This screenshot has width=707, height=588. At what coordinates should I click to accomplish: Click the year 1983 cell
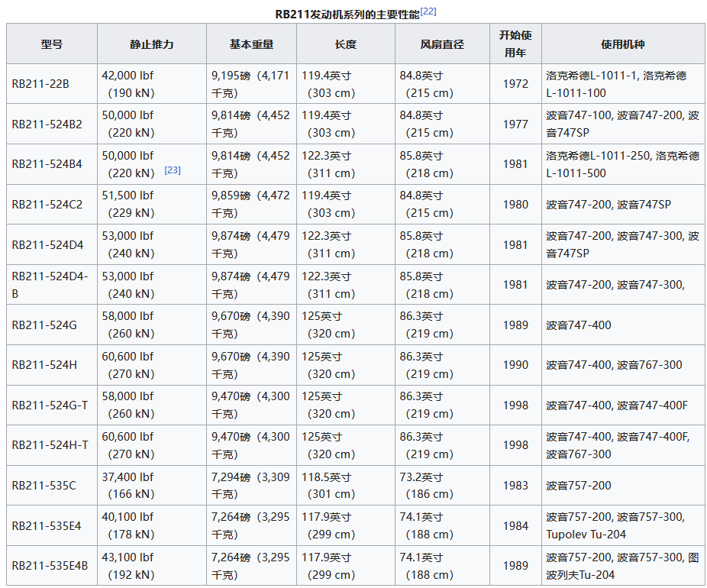(x=515, y=485)
